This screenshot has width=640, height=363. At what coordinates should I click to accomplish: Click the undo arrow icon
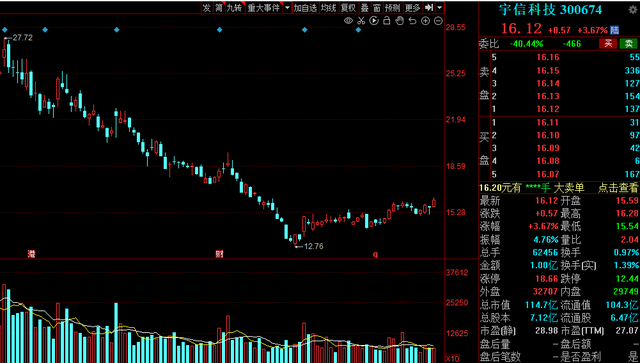click(x=412, y=21)
